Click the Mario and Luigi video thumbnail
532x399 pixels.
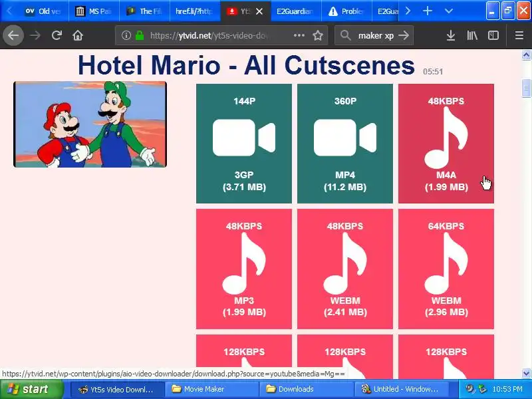point(90,124)
